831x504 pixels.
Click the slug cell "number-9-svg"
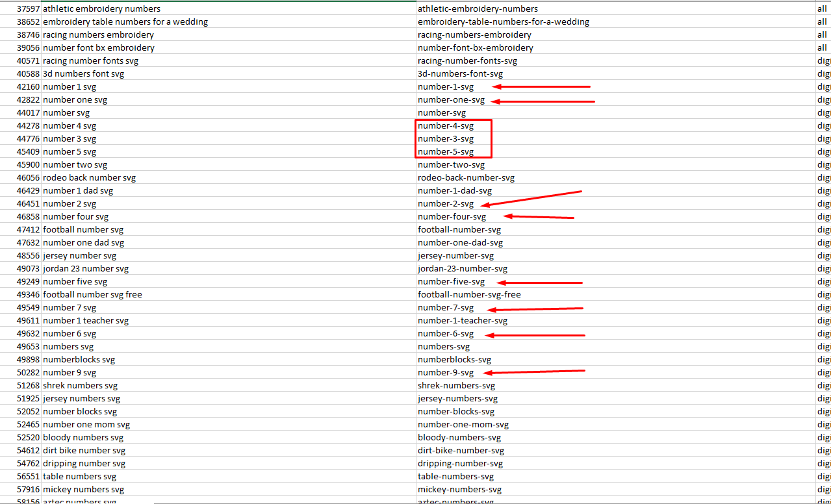[x=446, y=373]
